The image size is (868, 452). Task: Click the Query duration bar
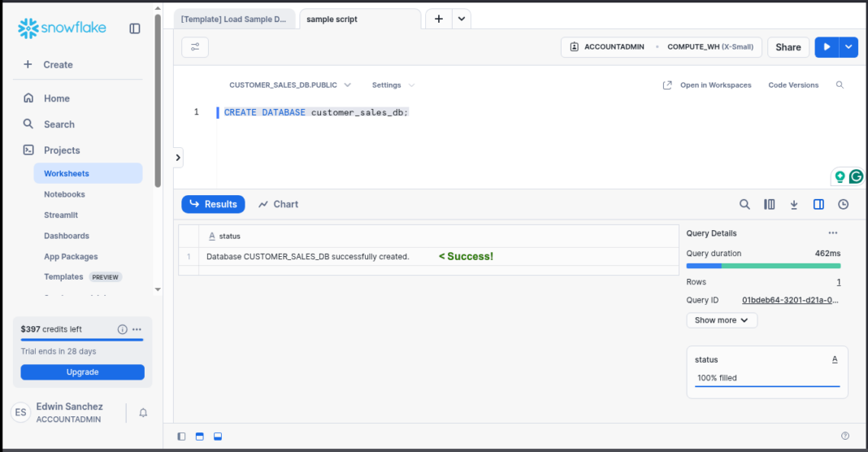click(x=763, y=266)
